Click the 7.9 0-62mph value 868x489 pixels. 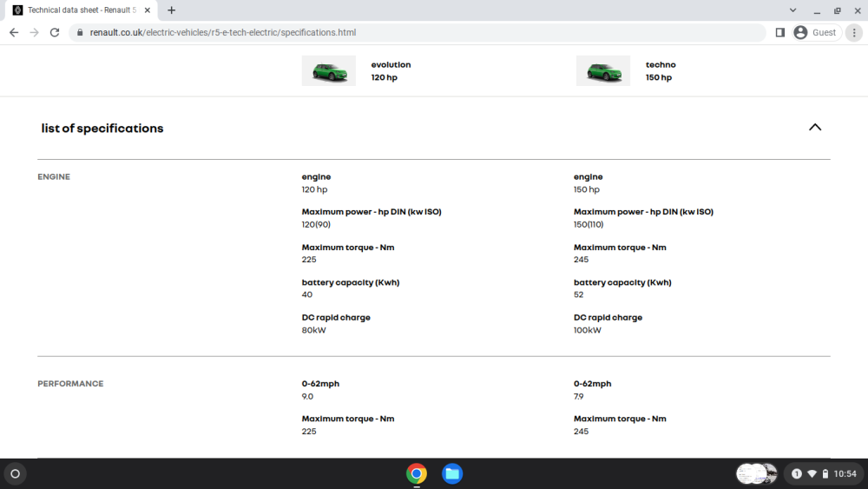578,397
